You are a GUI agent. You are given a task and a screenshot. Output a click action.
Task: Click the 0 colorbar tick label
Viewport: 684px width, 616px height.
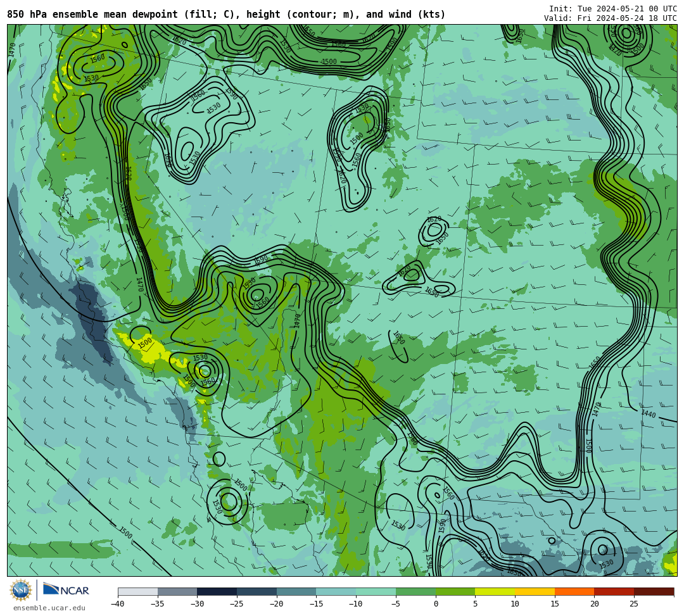(x=436, y=604)
